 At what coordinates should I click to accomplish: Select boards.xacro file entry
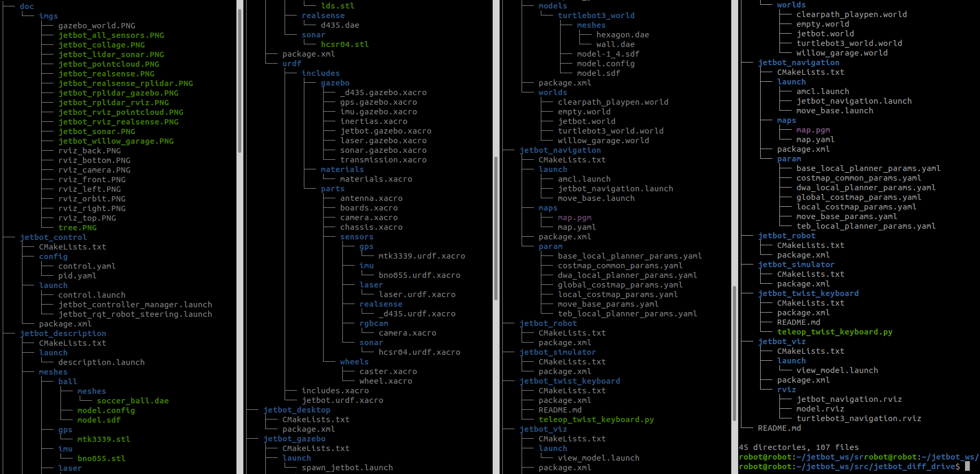click(x=369, y=208)
